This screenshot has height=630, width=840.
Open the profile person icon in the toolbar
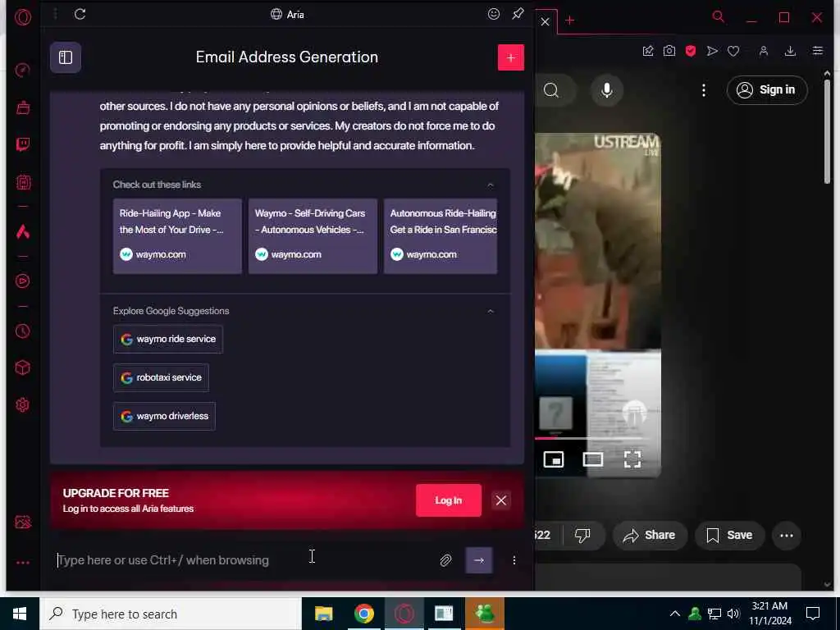[x=764, y=51]
